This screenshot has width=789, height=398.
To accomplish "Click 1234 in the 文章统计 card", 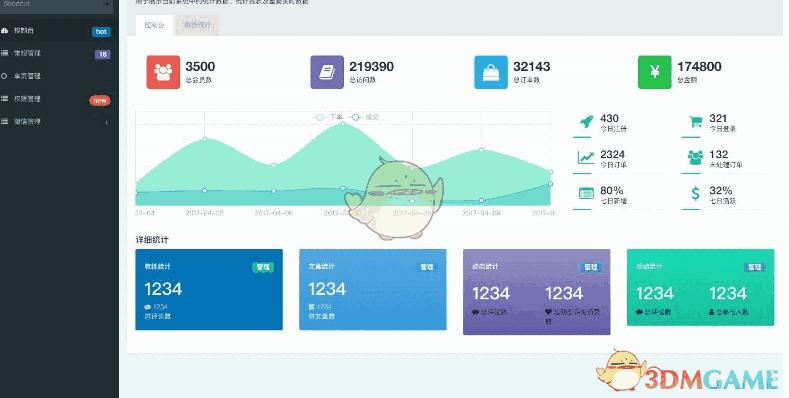I will point(327,289).
